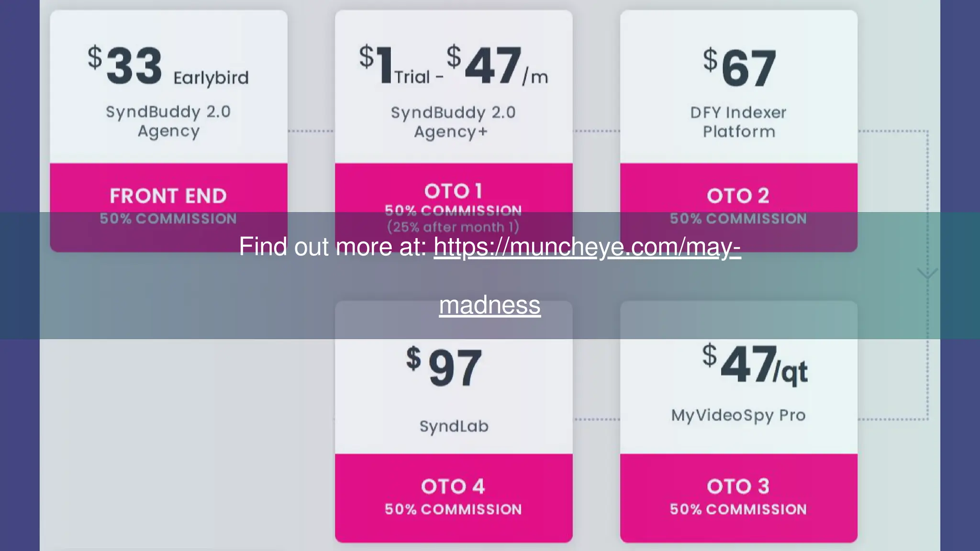
Task: Click the "(25% after month 1)" note
Action: click(453, 227)
